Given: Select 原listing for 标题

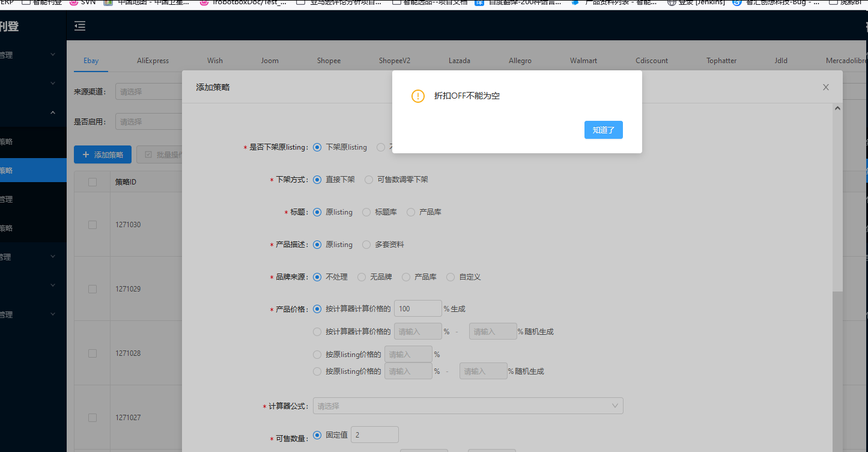Looking at the screenshot, I should [317, 212].
